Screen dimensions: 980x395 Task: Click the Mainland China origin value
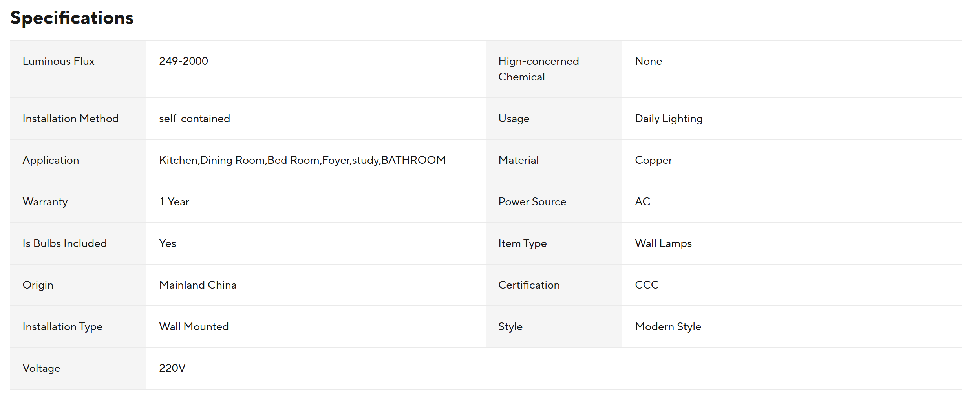(198, 285)
